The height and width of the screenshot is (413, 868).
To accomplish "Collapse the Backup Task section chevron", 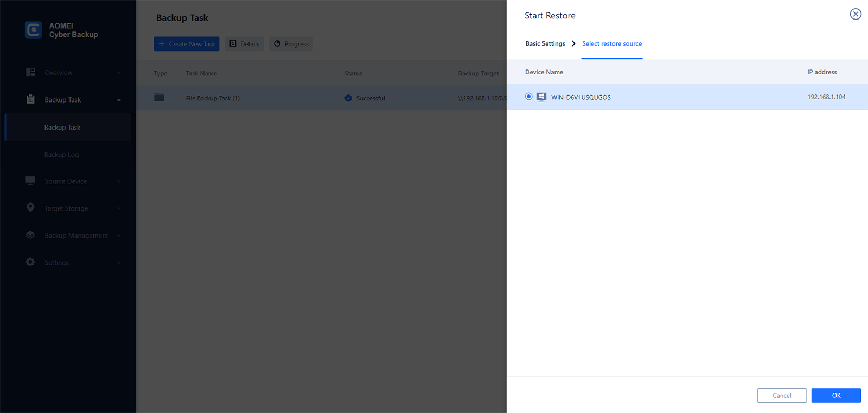I will pos(119,100).
